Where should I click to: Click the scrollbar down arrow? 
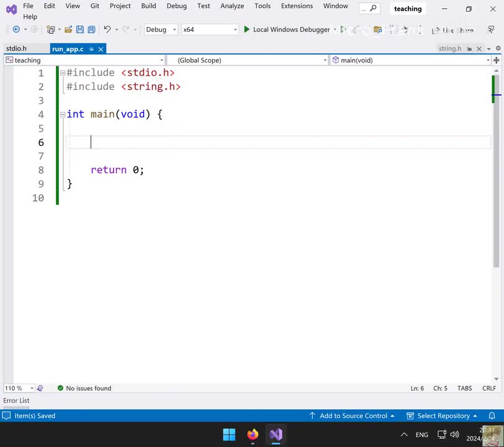point(497,379)
